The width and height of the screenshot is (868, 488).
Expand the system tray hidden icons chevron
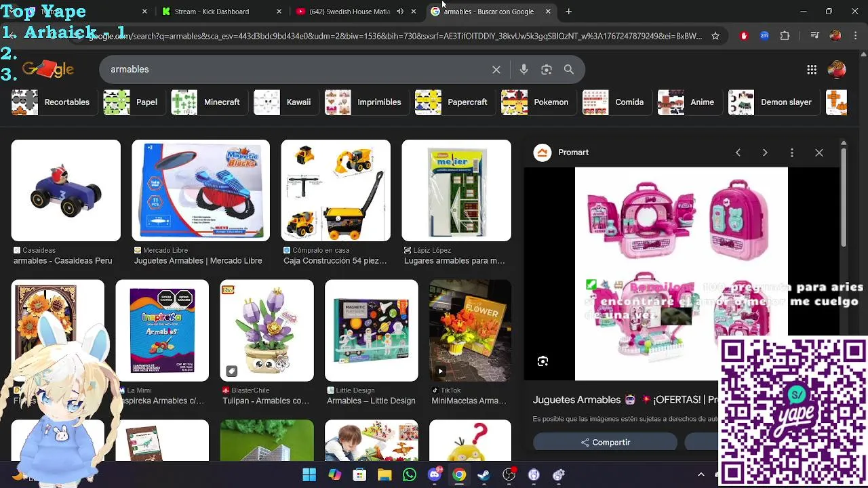(701, 474)
